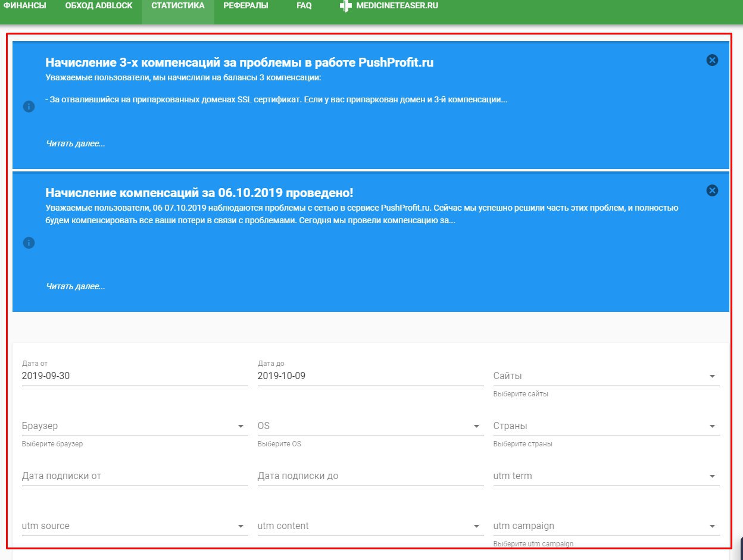The image size is (743, 560).
Task: Expand the Браузер dropdown
Action: tap(135, 426)
